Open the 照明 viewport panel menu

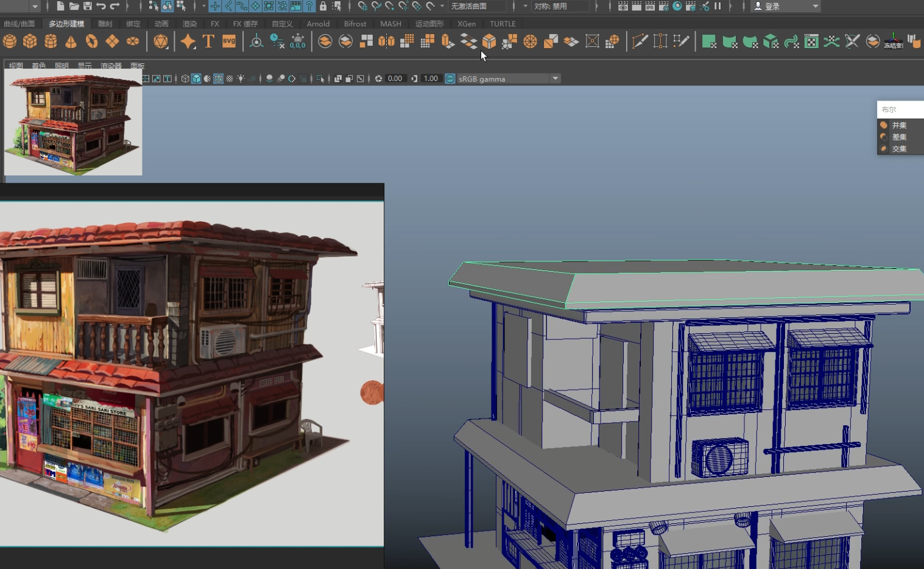tap(62, 66)
